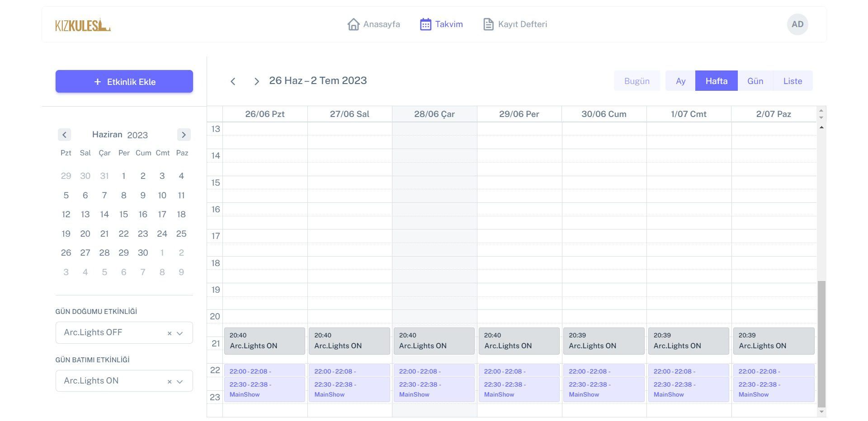Screen dimensions: 868x421
Task: Expand the Gün Batımı Etkinliği dropdown
Action: pyautogui.click(x=180, y=382)
